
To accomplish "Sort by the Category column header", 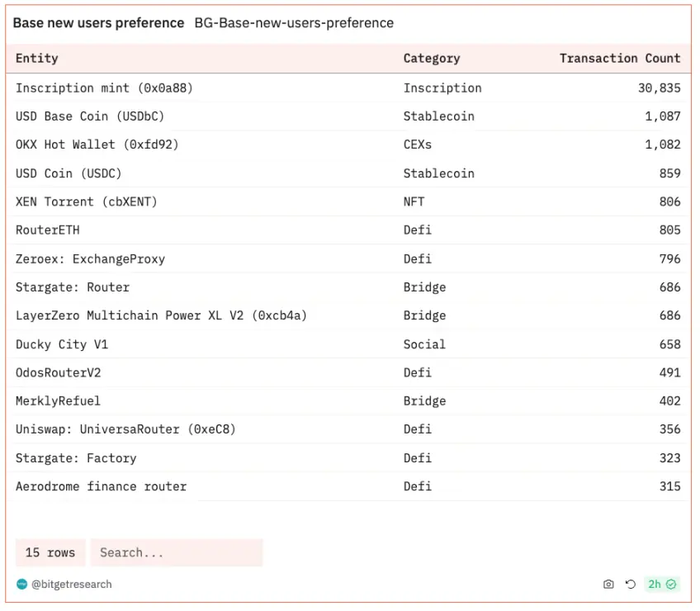I will (431, 59).
